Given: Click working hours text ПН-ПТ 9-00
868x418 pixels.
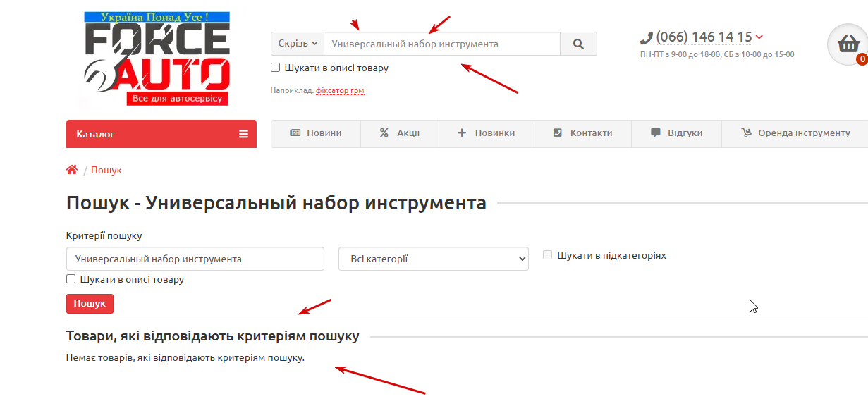Looking at the screenshot, I should tap(717, 54).
